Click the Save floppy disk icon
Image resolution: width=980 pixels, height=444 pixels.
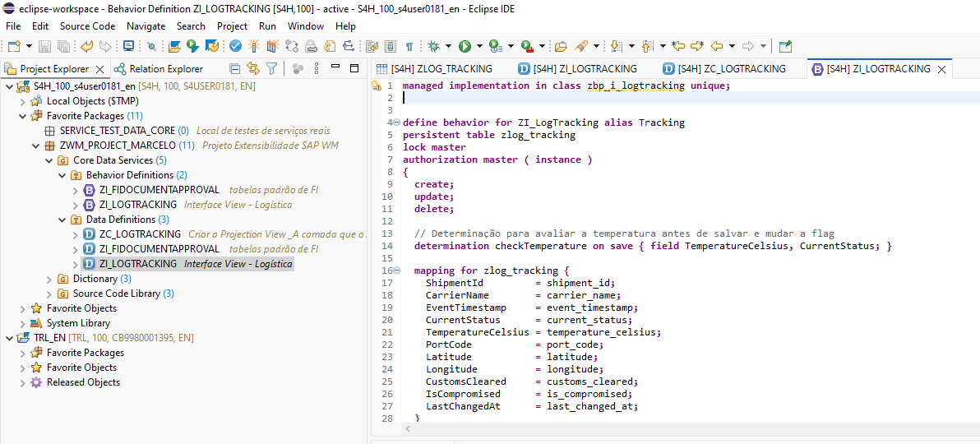click(x=44, y=47)
